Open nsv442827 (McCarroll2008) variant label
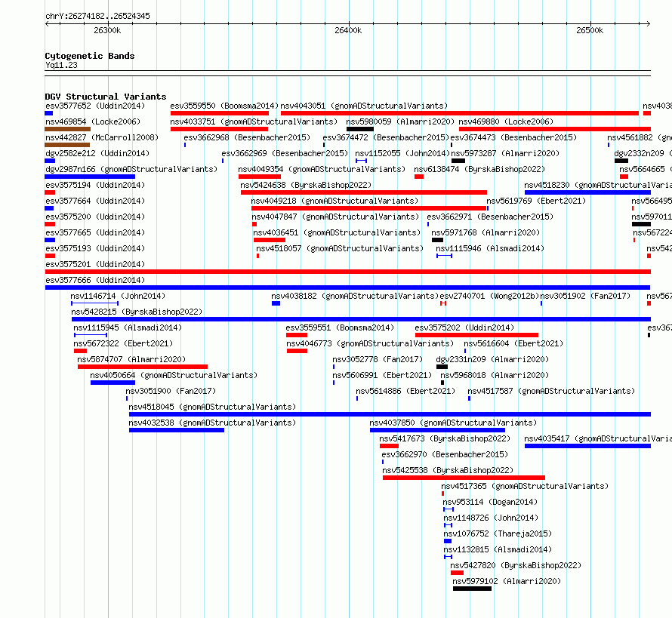Viewport: 672px width, 618px height. (102, 137)
